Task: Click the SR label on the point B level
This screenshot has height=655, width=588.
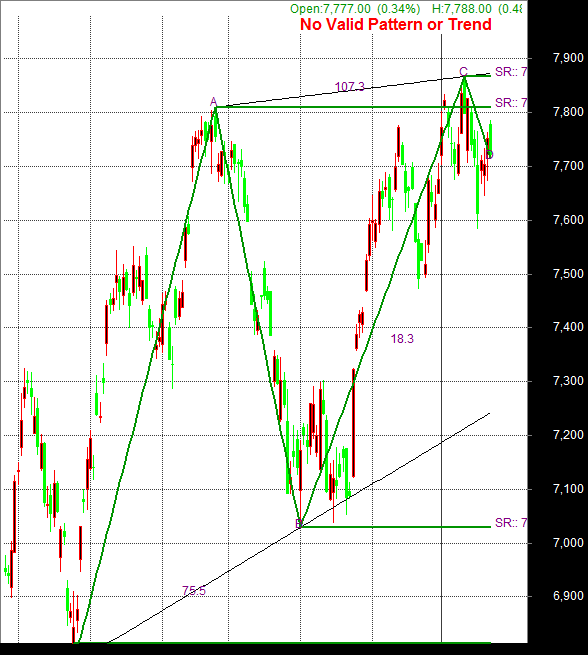Action: tap(511, 523)
